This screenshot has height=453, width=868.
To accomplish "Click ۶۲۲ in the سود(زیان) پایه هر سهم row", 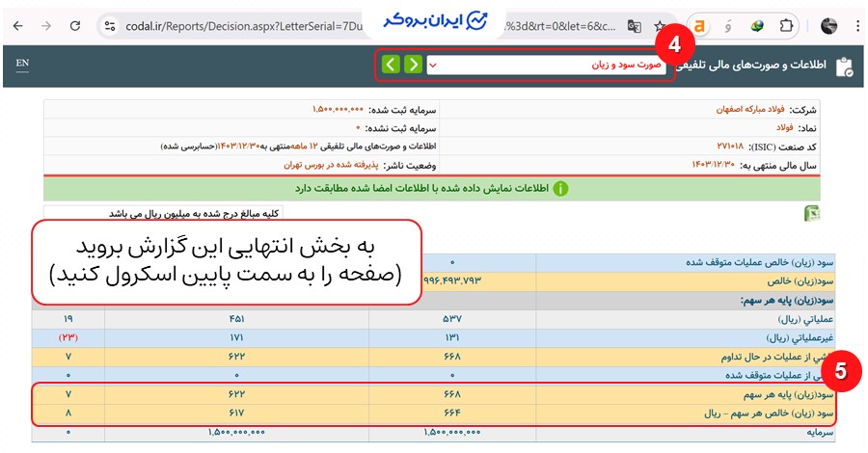I will [x=236, y=394].
